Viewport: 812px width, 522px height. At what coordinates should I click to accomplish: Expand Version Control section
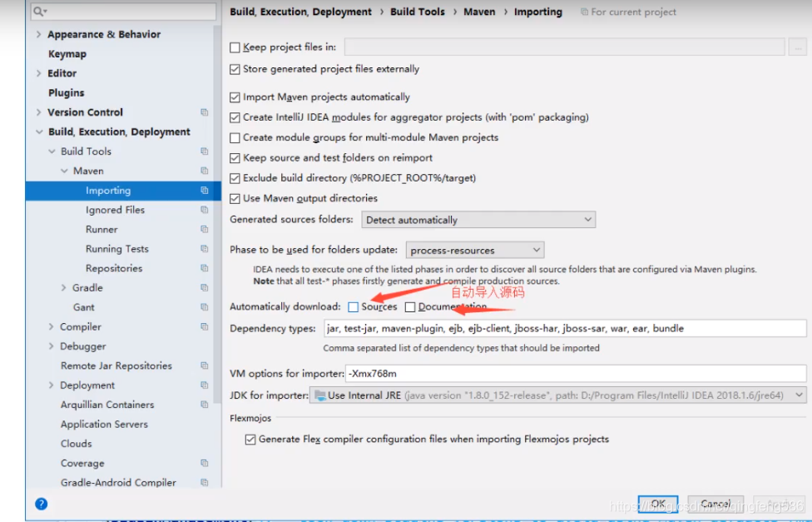[39, 112]
